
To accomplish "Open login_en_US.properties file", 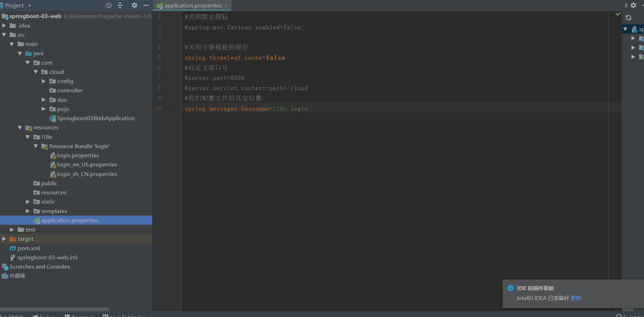I will pyautogui.click(x=87, y=164).
